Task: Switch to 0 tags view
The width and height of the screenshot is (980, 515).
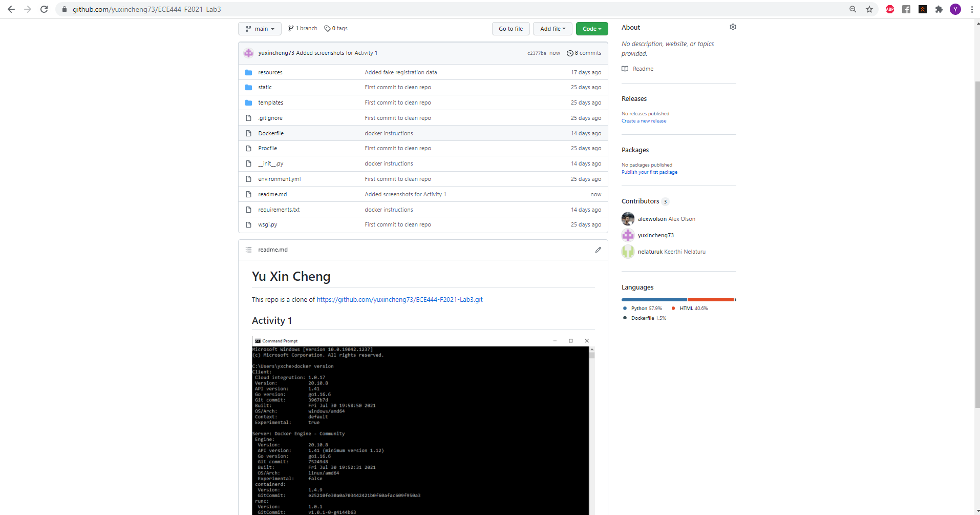Action: (336, 28)
